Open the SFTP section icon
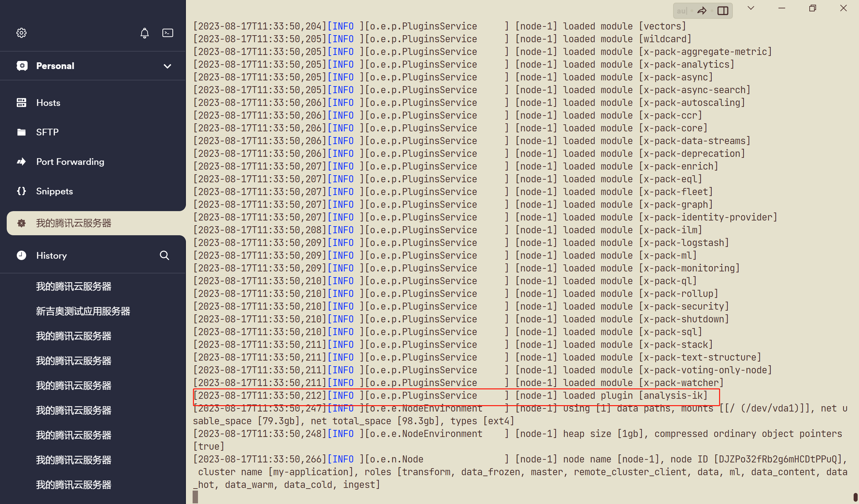Screen dimensions: 859x504 pos(21,132)
